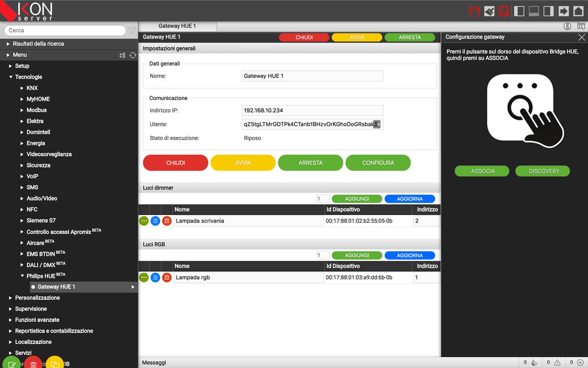
Task: Expand the Setup tree node
Action: pos(11,66)
